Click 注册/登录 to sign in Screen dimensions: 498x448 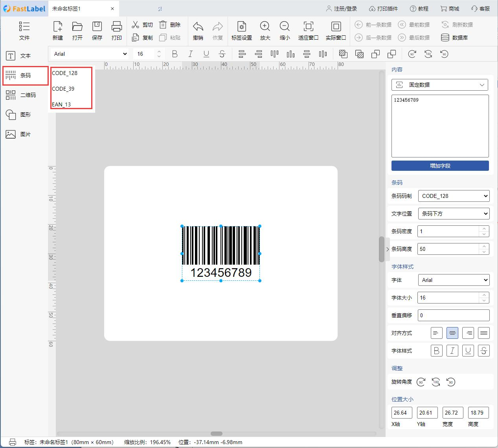(x=342, y=9)
